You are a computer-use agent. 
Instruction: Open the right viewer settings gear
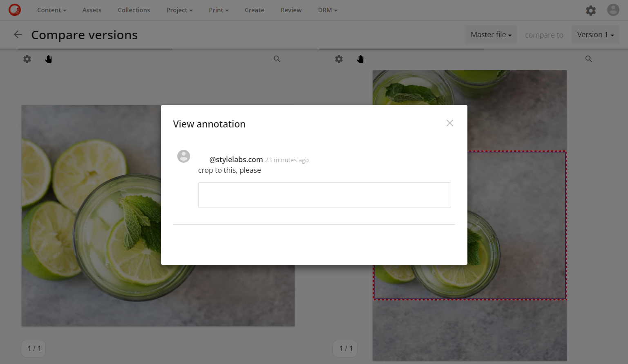(339, 59)
